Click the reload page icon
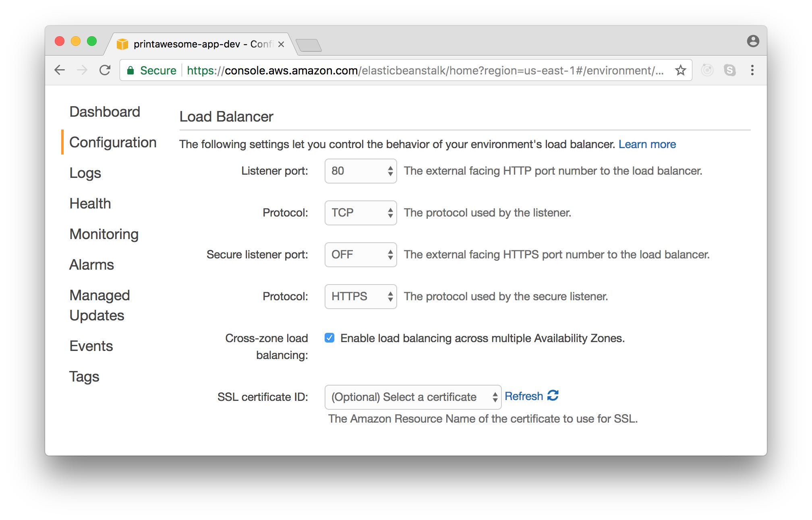 pos(105,70)
